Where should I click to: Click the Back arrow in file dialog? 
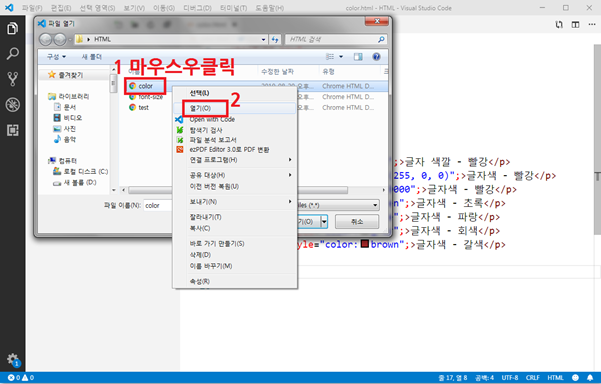click(45, 39)
